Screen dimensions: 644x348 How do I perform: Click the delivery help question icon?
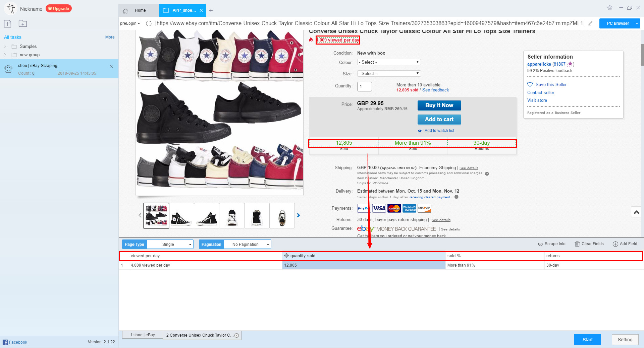point(457,197)
